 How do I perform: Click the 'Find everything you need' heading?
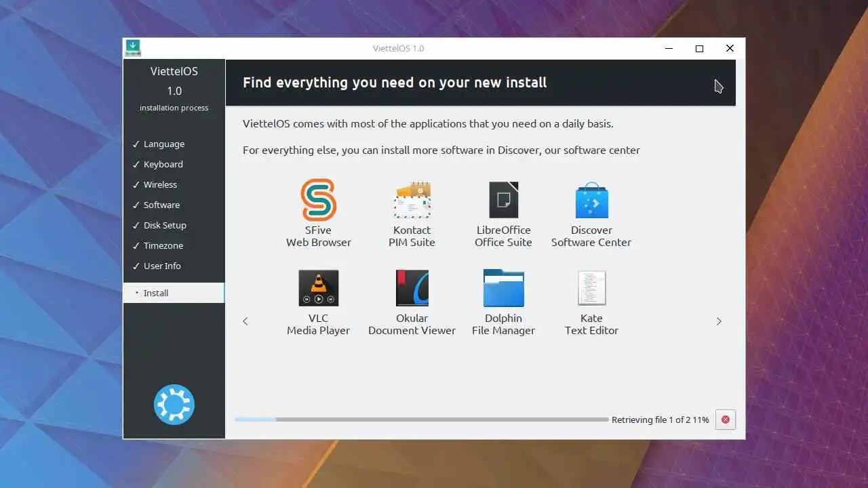pyautogui.click(x=395, y=83)
